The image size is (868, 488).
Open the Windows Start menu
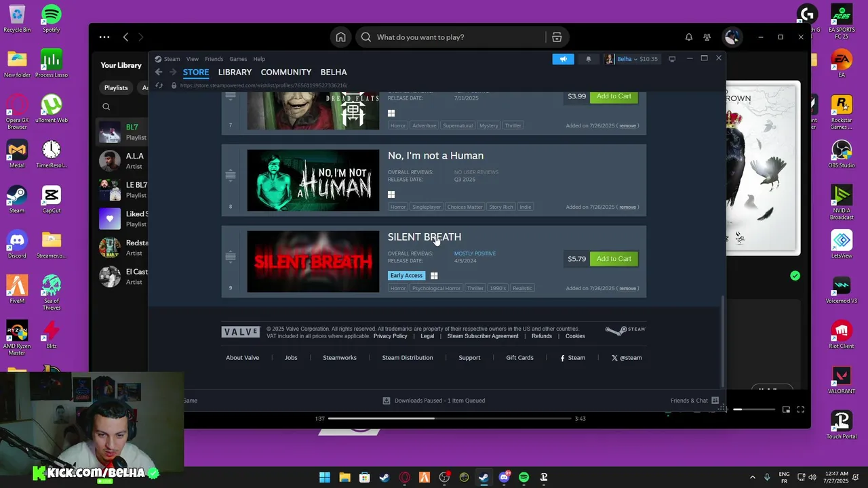(325, 477)
